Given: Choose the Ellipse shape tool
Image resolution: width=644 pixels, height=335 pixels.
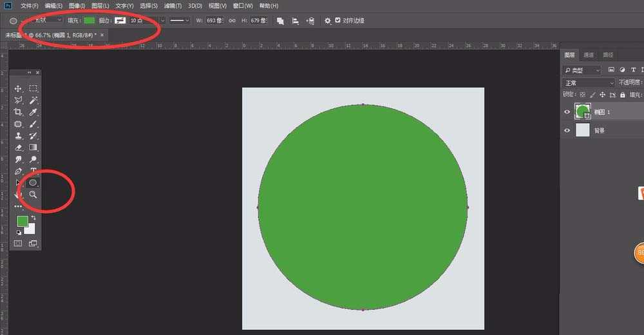Looking at the screenshot, I should pos(33,182).
